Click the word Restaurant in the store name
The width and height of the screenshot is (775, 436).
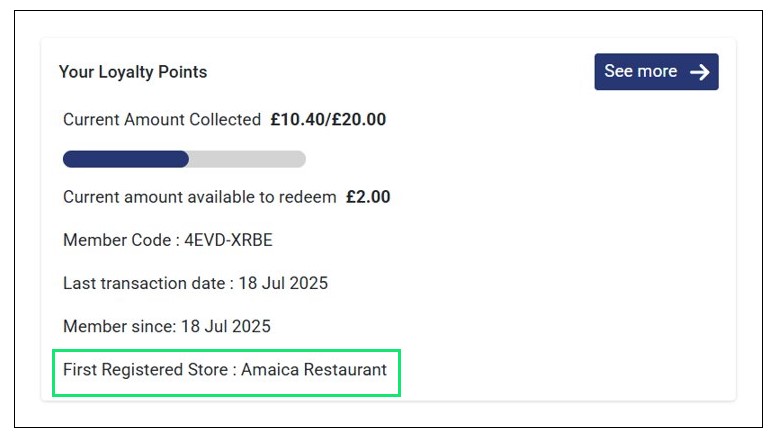coord(345,370)
